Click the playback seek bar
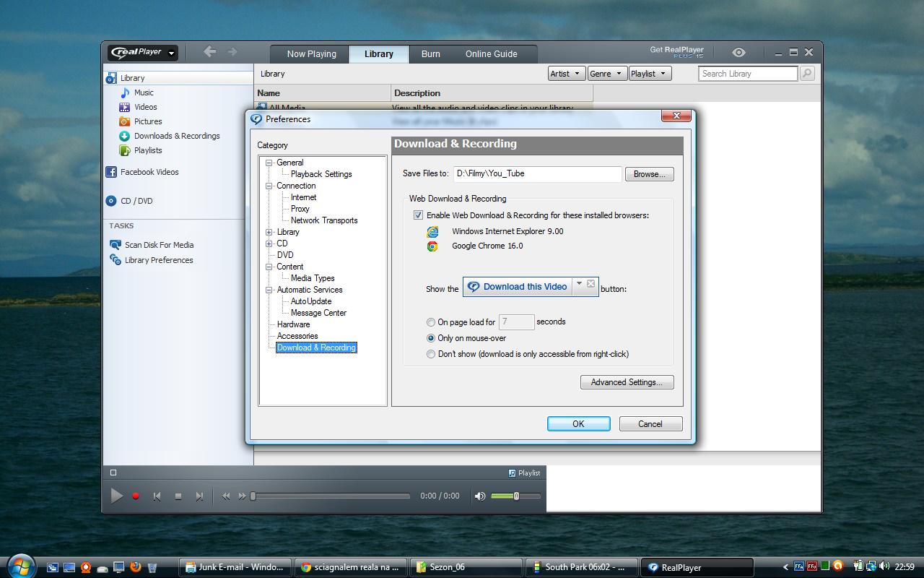Image resolution: width=924 pixels, height=578 pixels. pos(331,496)
